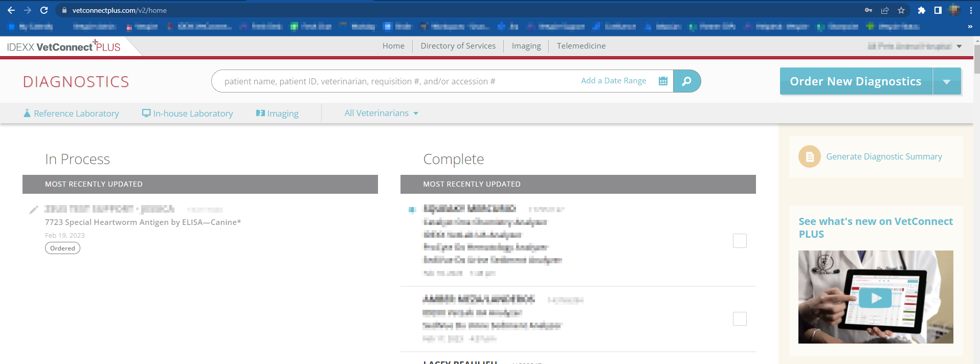Click the magnifying glass search button
This screenshot has height=364, width=980.
click(x=686, y=81)
